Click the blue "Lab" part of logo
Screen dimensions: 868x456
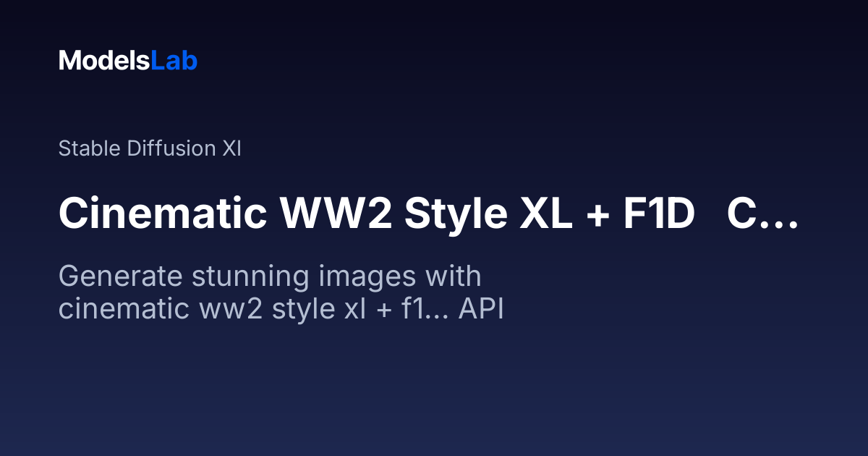pos(174,61)
